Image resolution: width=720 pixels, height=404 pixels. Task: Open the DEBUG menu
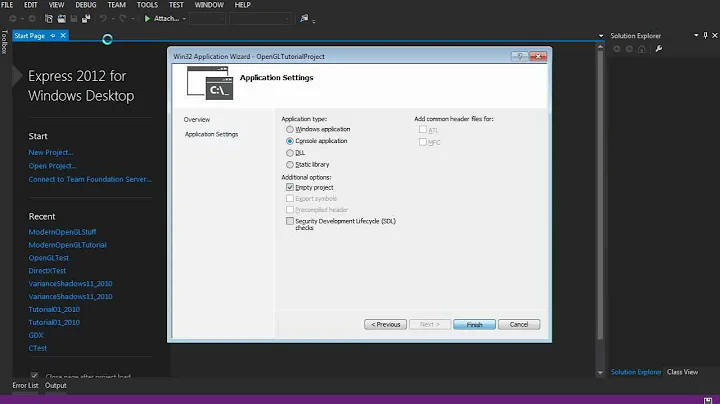tap(86, 5)
